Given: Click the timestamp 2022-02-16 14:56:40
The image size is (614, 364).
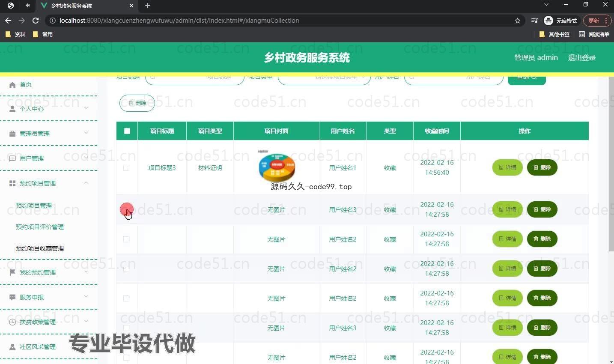Looking at the screenshot, I should tap(437, 167).
